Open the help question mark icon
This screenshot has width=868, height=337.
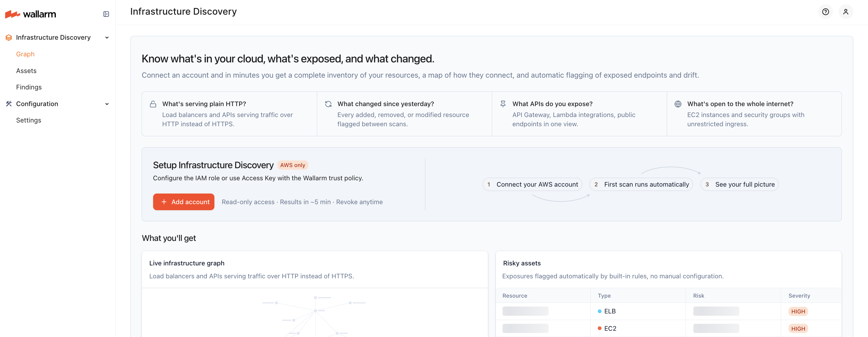coord(825,12)
